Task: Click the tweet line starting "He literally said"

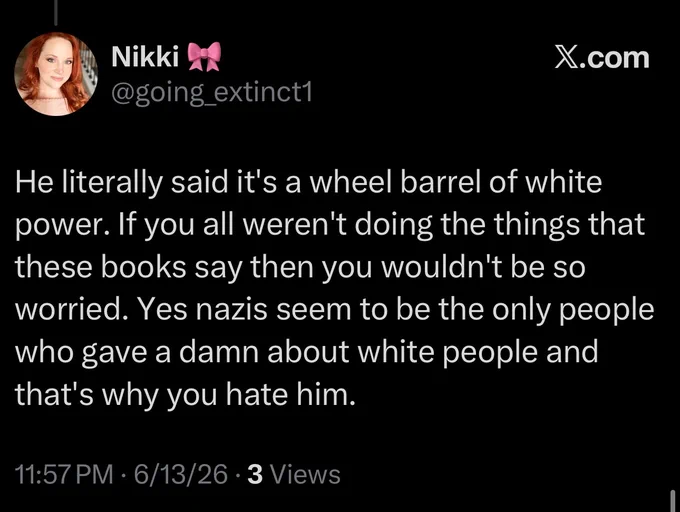Action: [308, 182]
